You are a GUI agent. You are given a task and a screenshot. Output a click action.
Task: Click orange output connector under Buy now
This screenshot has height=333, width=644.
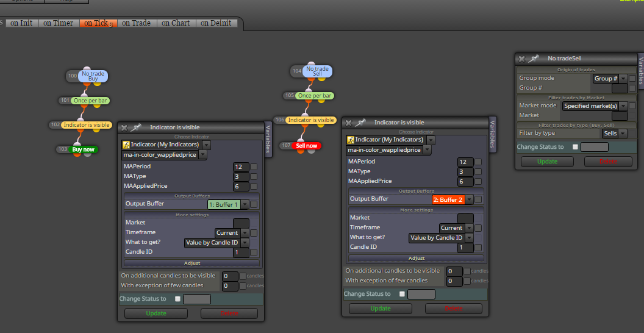click(x=77, y=154)
